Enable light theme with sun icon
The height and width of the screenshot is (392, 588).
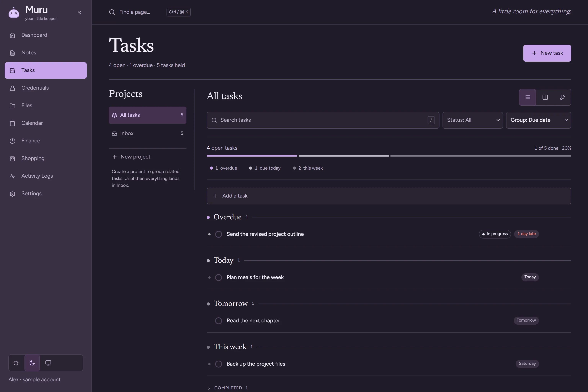click(16, 363)
